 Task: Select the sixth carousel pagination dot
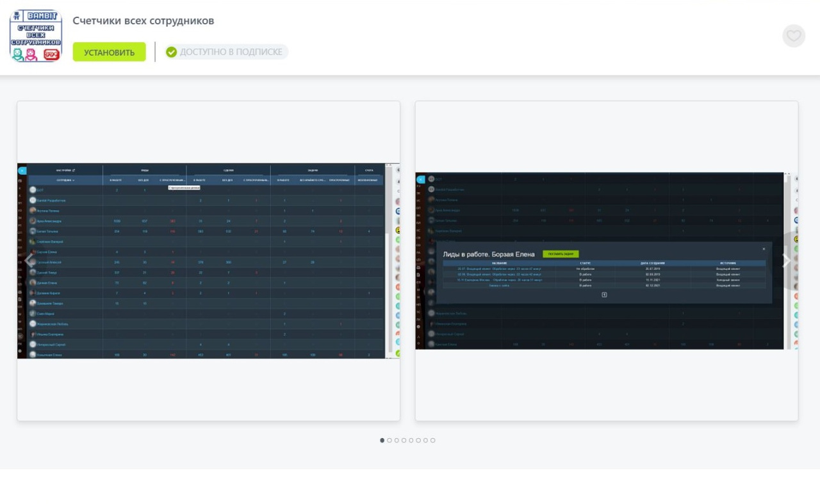coord(418,441)
